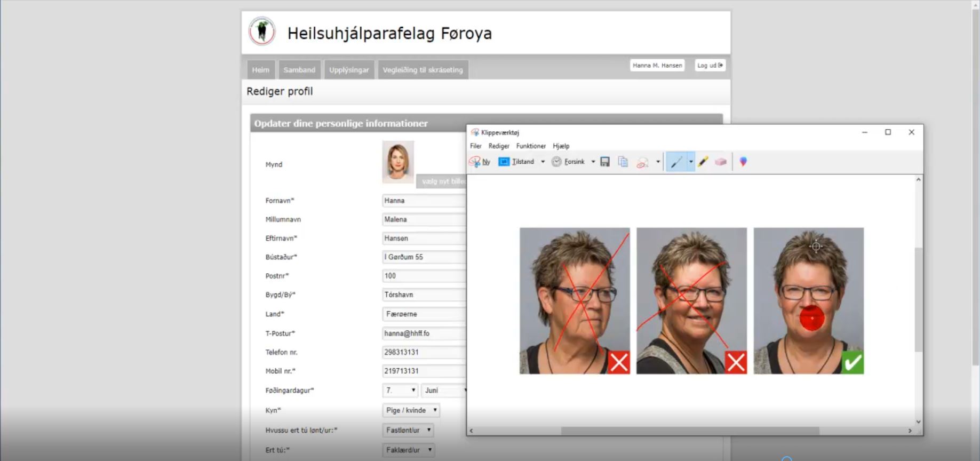This screenshot has height=461, width=980.
Task: Click the Hanna M. Hansen user button
Action: pyautogui.click(x=657, y=66)
